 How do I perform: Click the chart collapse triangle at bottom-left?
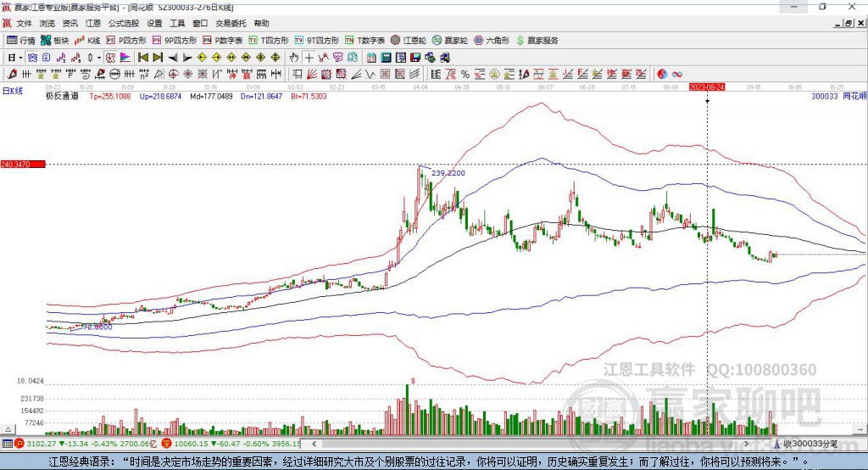pyautogui.click(x=8, y=429)
